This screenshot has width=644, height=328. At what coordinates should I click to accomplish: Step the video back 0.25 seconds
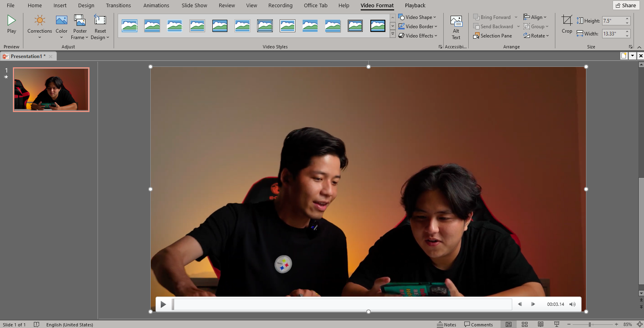point(520,304)
